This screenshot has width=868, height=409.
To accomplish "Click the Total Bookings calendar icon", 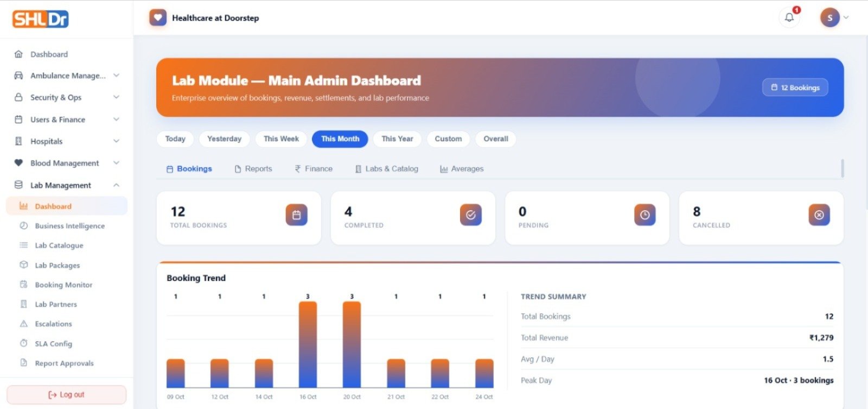I will click(297, 215).
